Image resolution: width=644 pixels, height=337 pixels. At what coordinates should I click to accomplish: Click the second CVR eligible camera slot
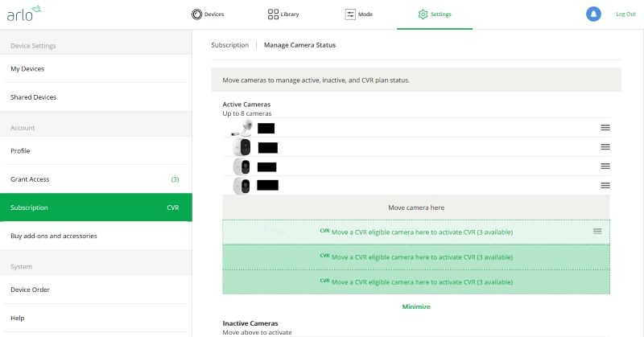(416, 257)
